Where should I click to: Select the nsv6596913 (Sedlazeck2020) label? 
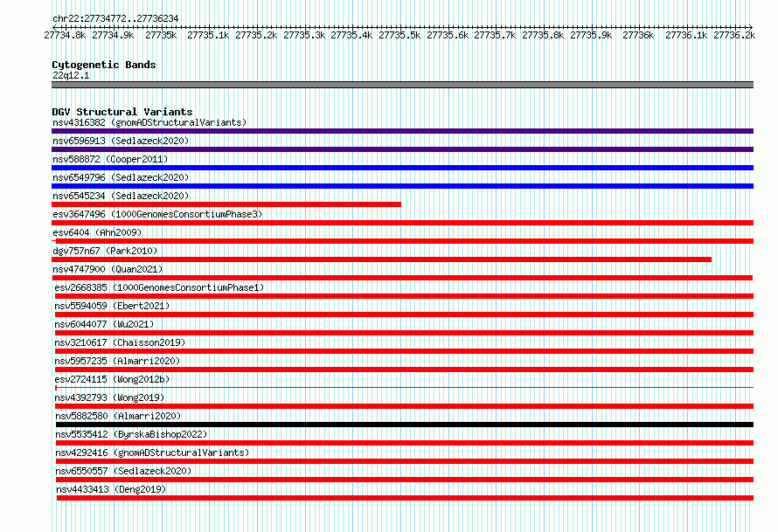click(121, 141)
